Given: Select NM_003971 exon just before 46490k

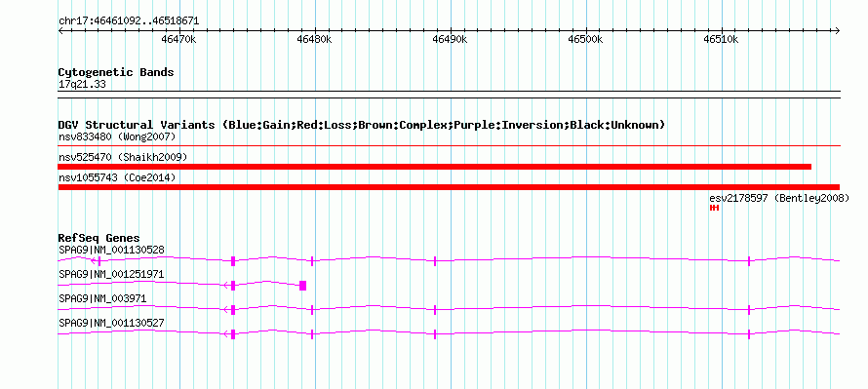Looking at the screenshot, I should point(435,310).
